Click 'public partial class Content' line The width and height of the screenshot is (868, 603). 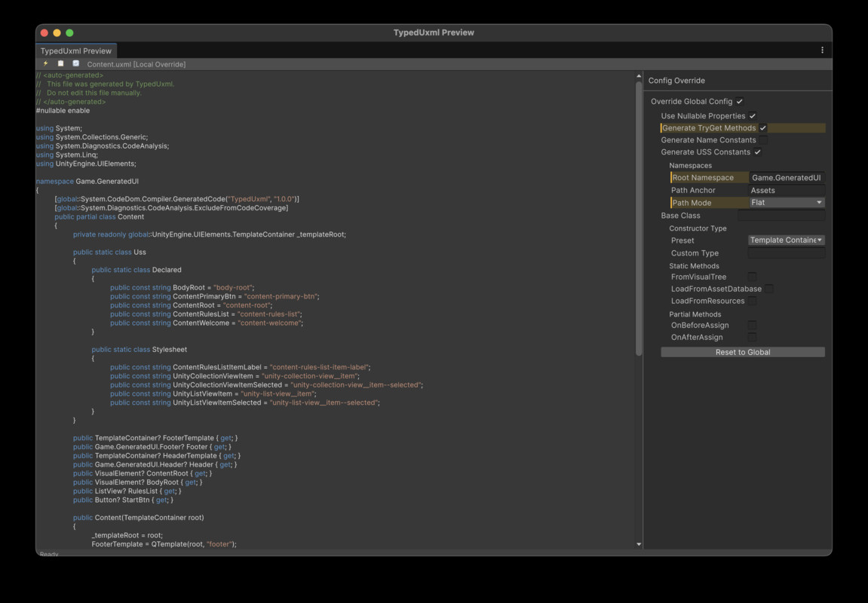coord(99,217)
